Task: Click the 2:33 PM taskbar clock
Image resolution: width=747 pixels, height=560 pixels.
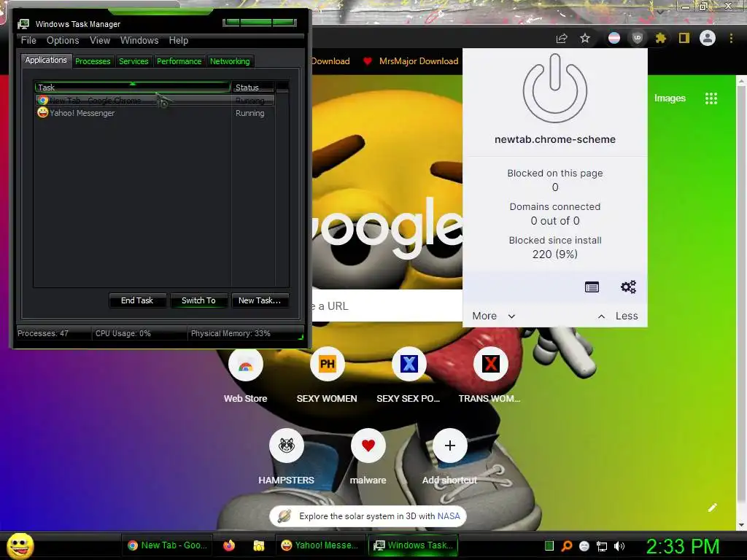Action: point(683,546)
